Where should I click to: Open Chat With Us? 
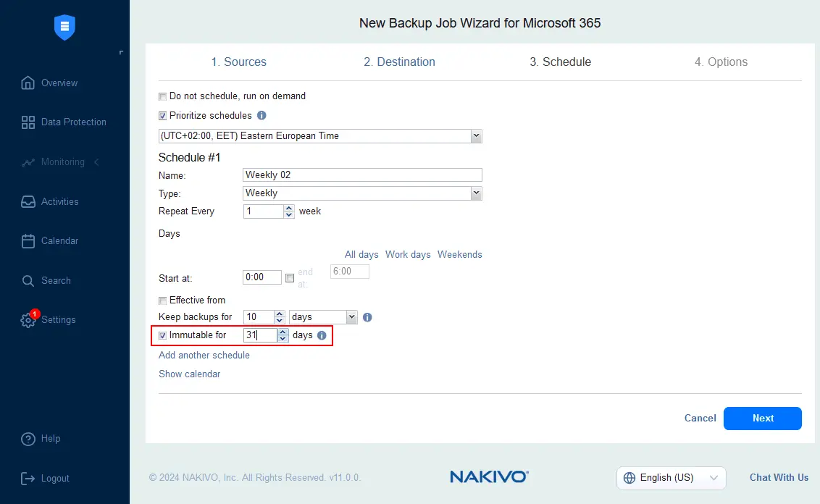tap(779, 477)
